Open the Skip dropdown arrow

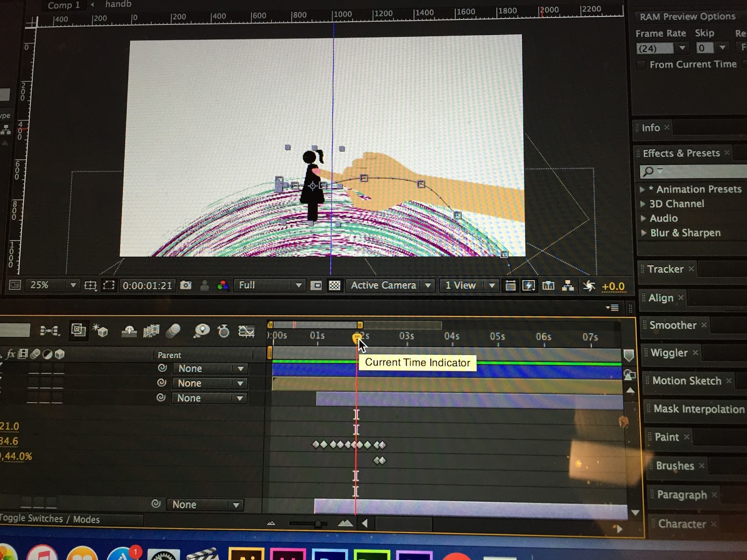(x=722, y=48)
